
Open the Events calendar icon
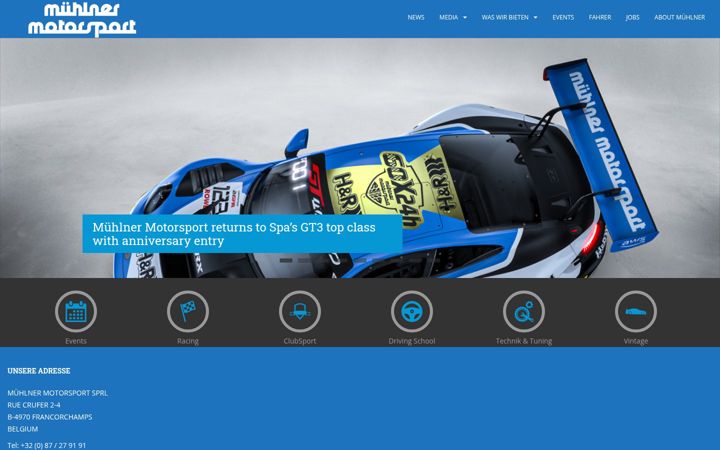coord(76,312)
